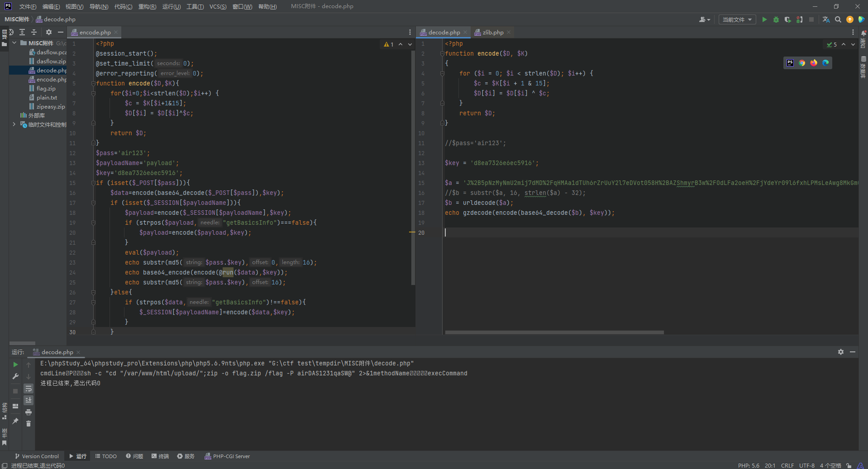This screenshot has width=868, height=469.
Task: Open decode.php preview in Firefox
Action: coord(814,63)
